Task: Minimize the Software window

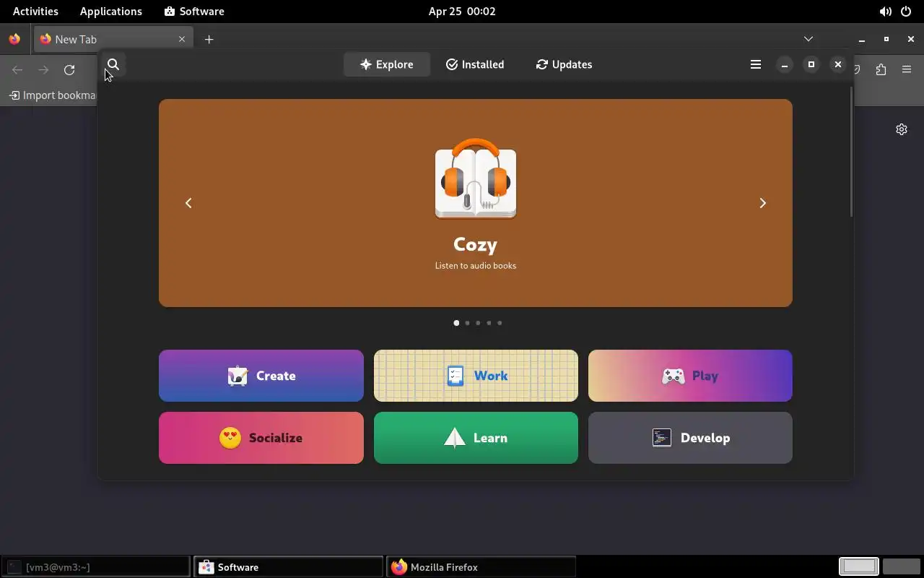Action: pos(785,65)
